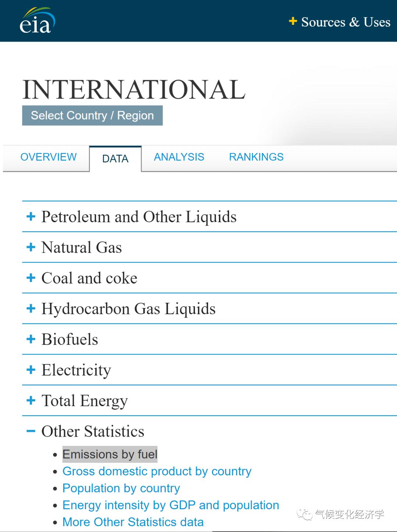Click the Total Energy heading
Image resolution: width=397 pixels, height=532 pixels.
point(85,401)
